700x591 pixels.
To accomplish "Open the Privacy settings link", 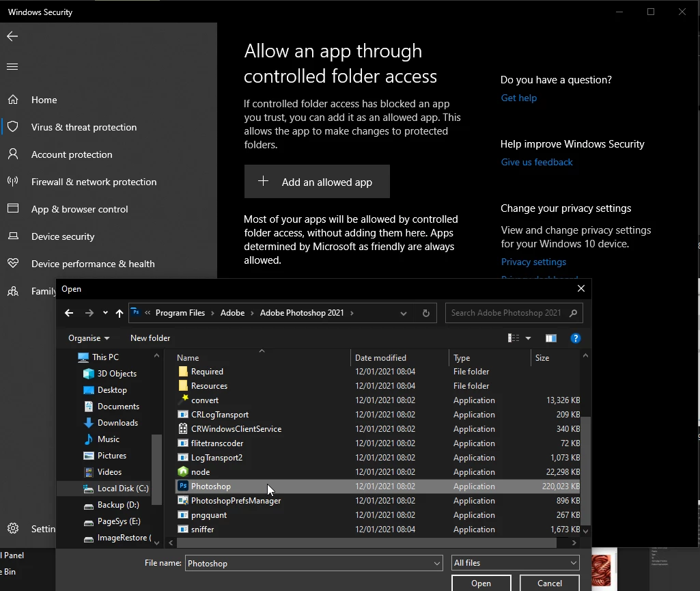I will pos(533,262).
